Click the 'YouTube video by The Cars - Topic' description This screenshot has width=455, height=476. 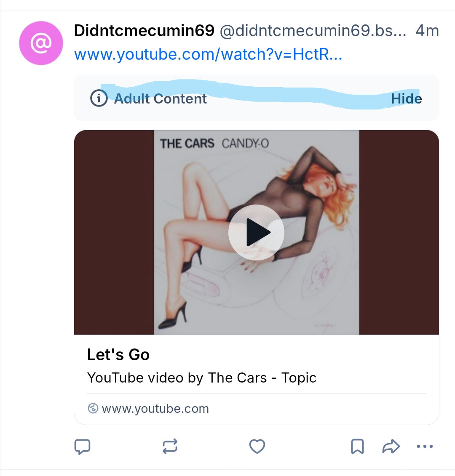pyautogui.click(x=201, y=378)
